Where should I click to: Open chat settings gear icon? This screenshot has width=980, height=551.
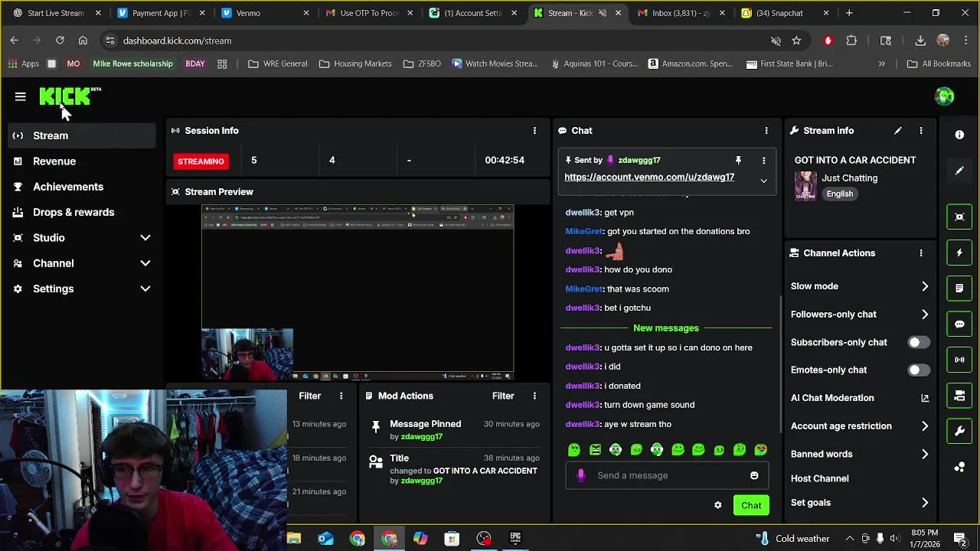(x=718, y=505)
